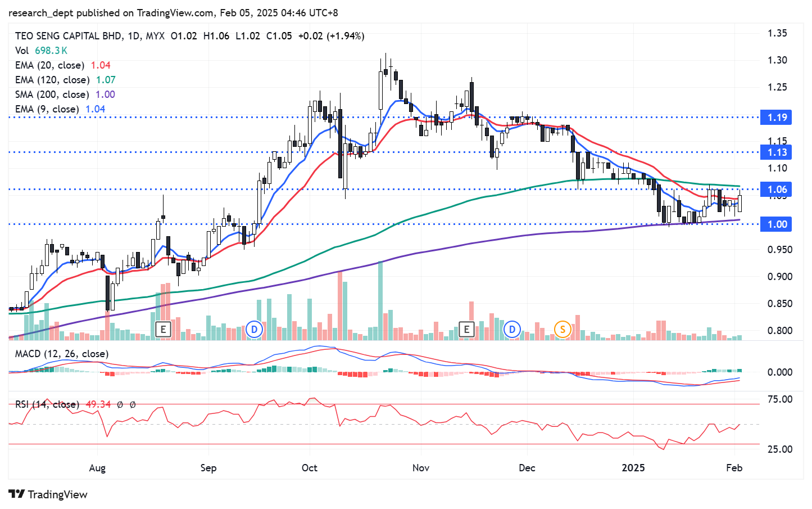This screenshot has height=509, width=812.
Task: Click the TradingView logo at bottom left
Action: pos(48,494)
